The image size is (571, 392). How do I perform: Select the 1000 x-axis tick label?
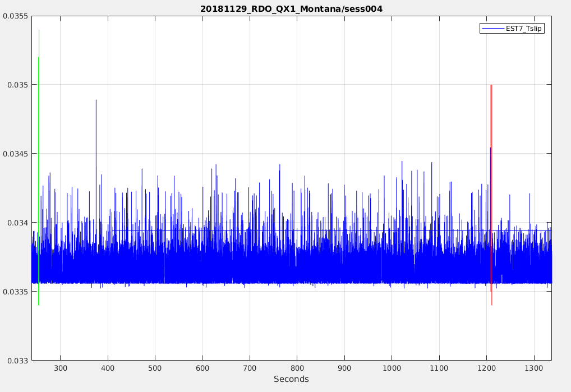(x=392, y=368)
